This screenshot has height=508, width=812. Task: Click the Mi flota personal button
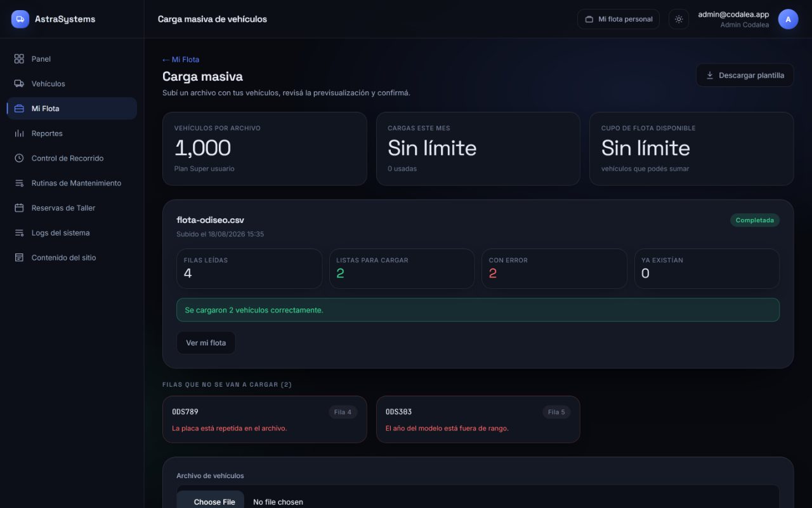coord(619,19)
